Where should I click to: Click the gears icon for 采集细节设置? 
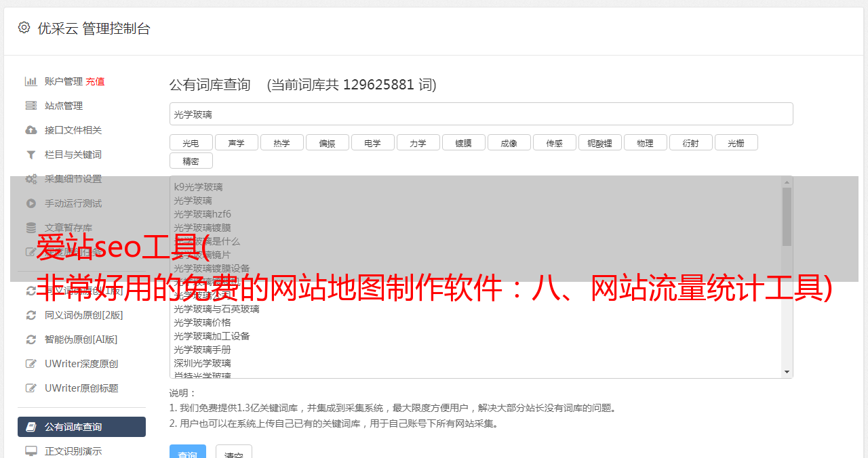point(31,179)
